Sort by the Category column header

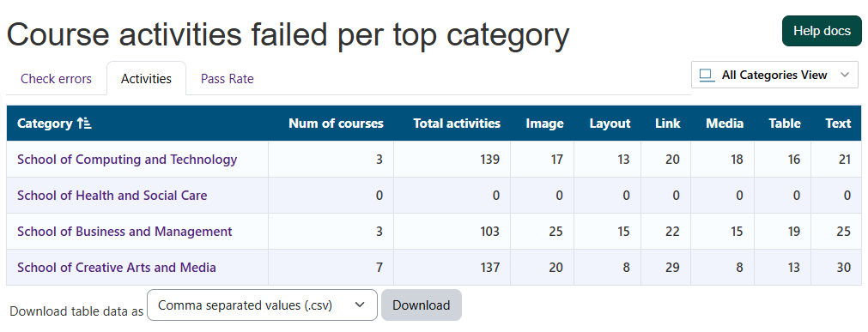coord(45,124)
